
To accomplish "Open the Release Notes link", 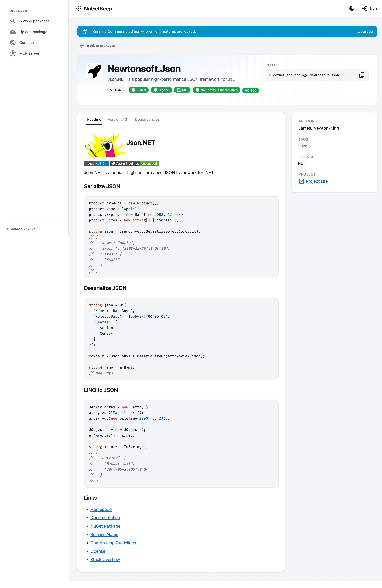I will 104,534.
